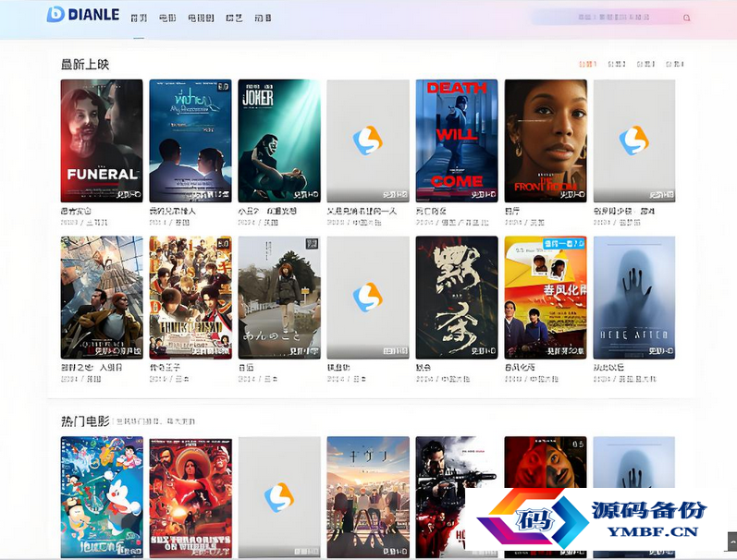Open the 电影 navigation item
Image resolution: width=737 pixels, height=560 pixels.
click(167, 18)
